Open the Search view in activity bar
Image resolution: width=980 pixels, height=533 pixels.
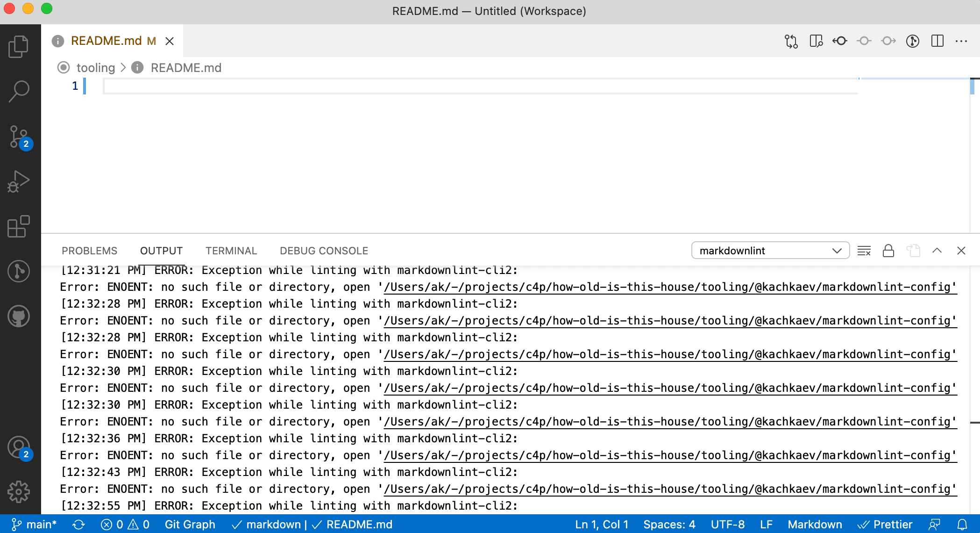19,91
